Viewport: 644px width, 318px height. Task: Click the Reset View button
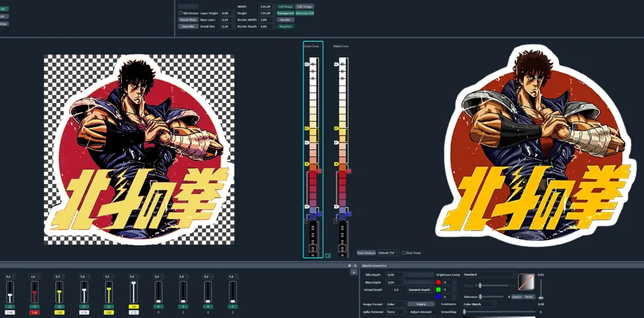189,20
